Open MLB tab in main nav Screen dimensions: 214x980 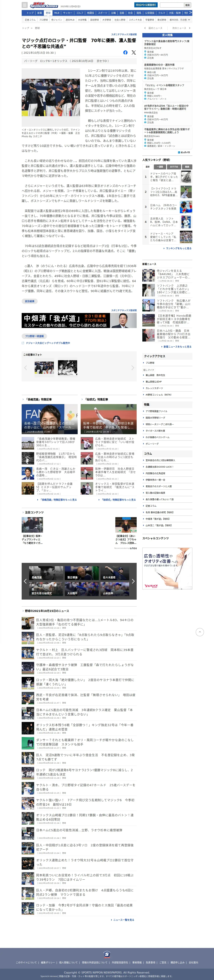(x=57, y=13)
